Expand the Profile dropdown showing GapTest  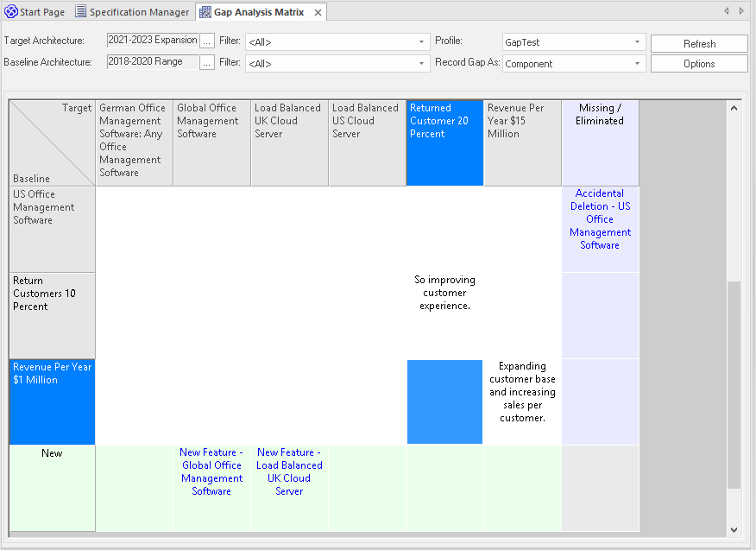point(638,42)
